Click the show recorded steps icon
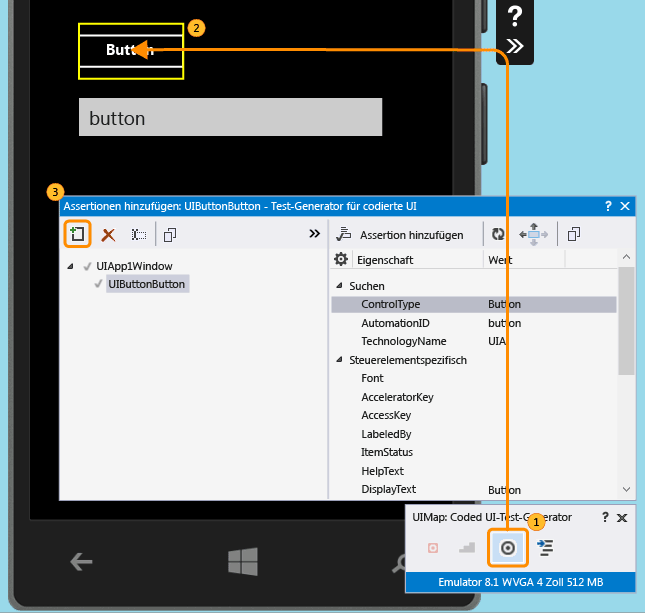Viewport: 645px width, 613px height. coord(467,548)
